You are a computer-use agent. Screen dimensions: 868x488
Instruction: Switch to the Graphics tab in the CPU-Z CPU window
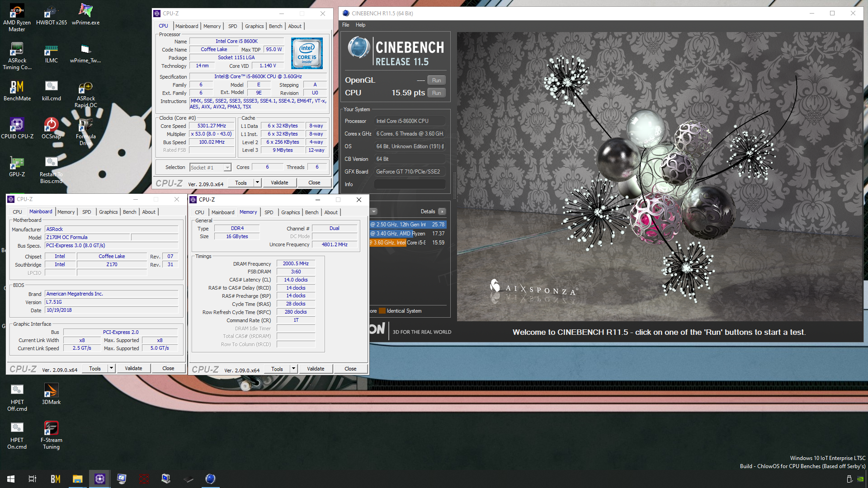point(254,26)
